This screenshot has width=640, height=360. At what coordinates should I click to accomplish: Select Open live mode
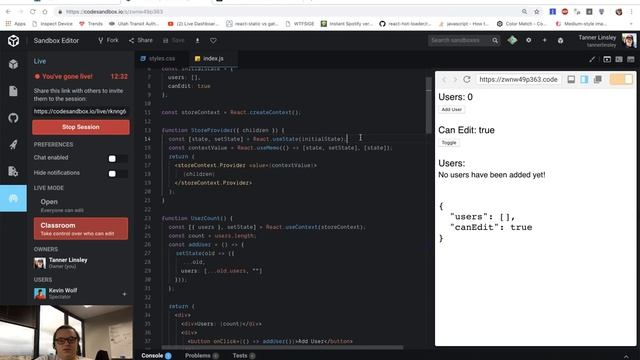tap(81, 205)
